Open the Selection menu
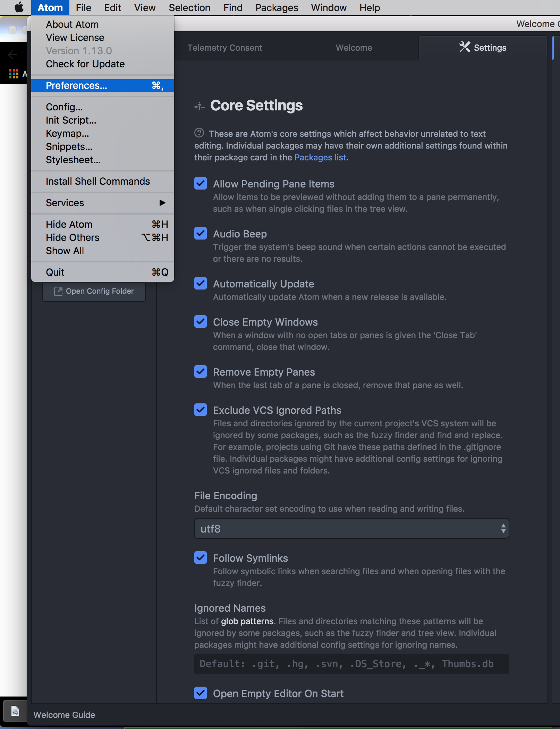560x729 pixels. 189,8
